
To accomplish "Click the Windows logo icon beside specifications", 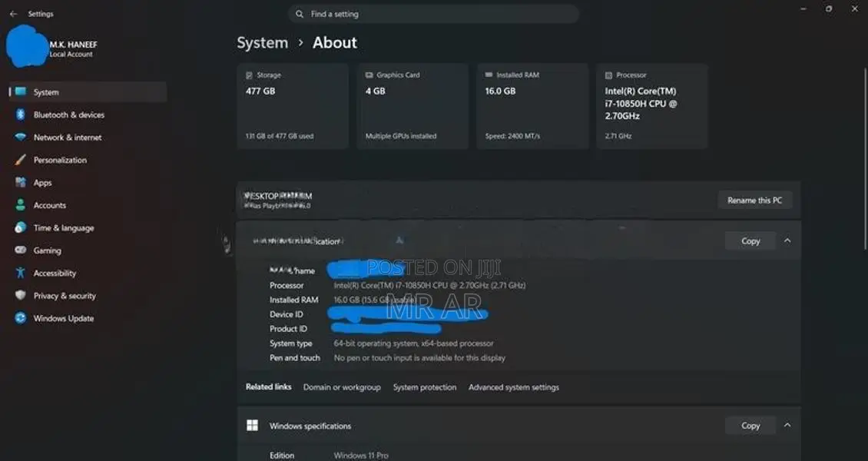I will pos(253,425).
